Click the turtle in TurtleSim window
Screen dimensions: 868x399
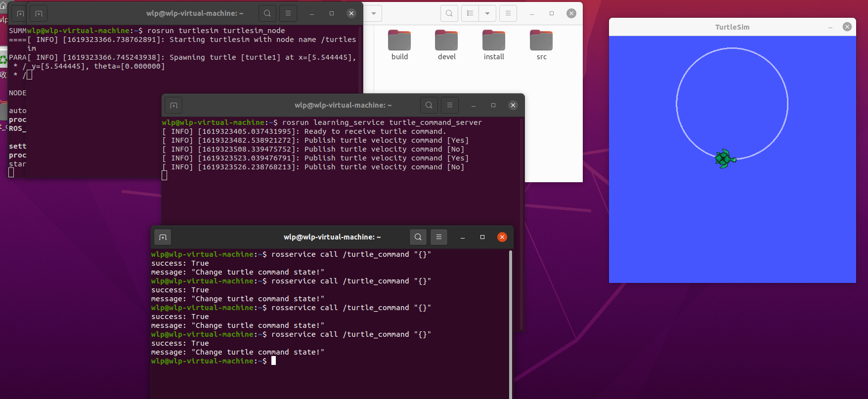point(725,159)
